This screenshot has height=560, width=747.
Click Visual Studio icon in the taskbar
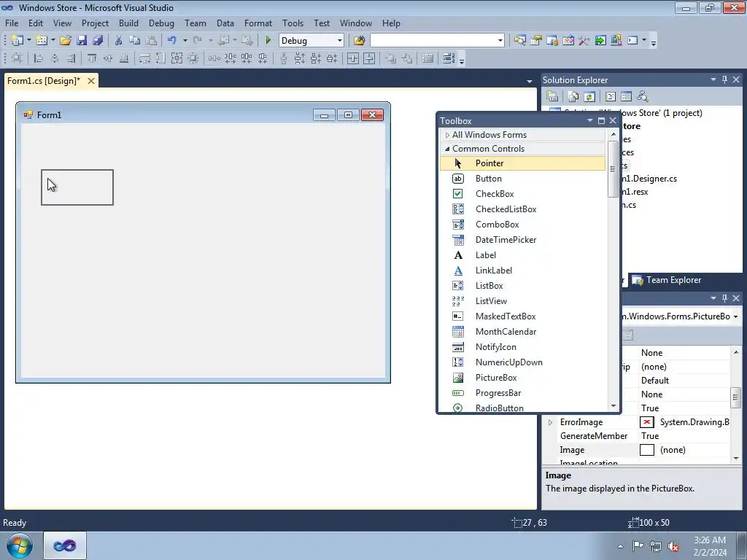65,545
